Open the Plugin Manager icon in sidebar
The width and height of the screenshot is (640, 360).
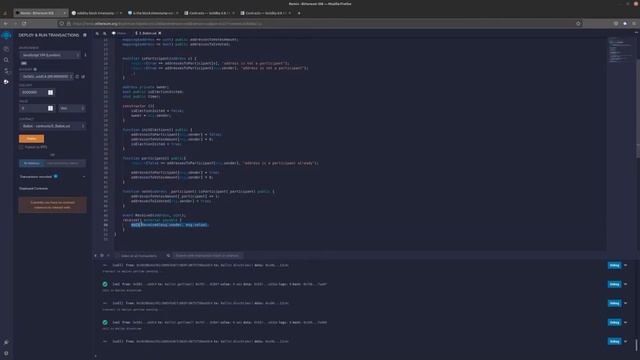(x=6, y=342)
